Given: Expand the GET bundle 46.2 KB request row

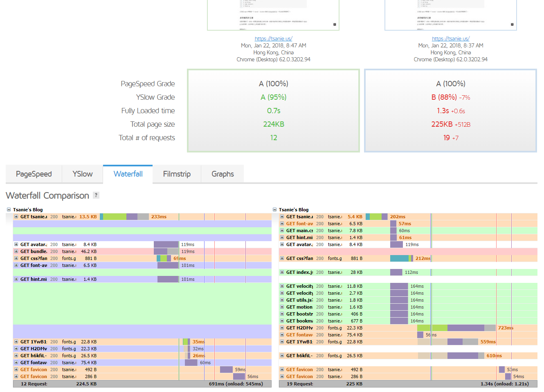Looking at the screenshot, I should pos(16,251).
